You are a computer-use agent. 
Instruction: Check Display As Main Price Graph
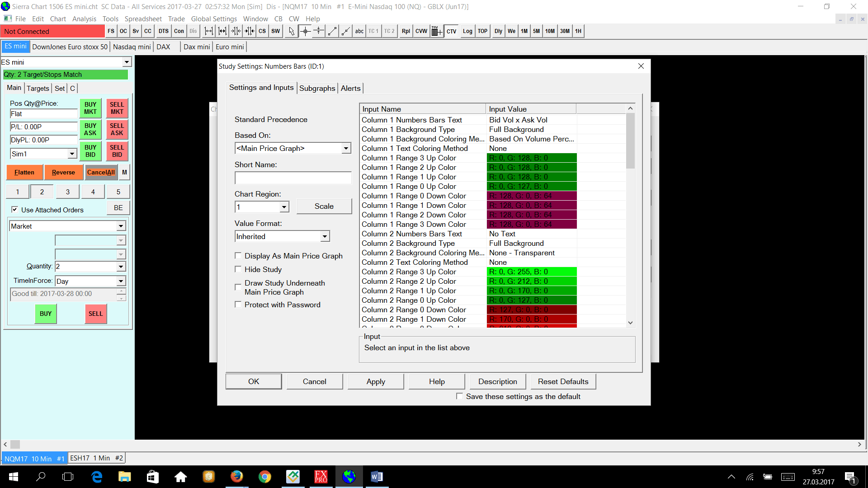point(238,256)
